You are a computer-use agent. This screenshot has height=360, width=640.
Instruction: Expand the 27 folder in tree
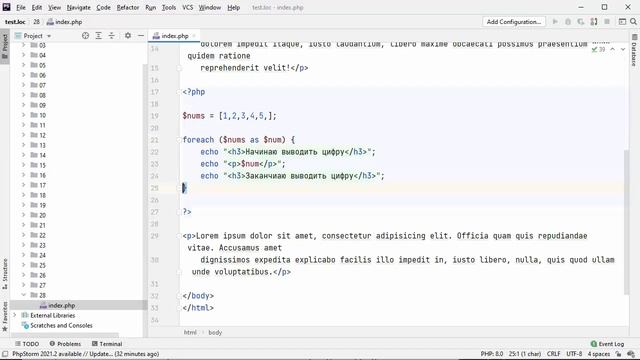pyautogui.click(x=23, y=285)
